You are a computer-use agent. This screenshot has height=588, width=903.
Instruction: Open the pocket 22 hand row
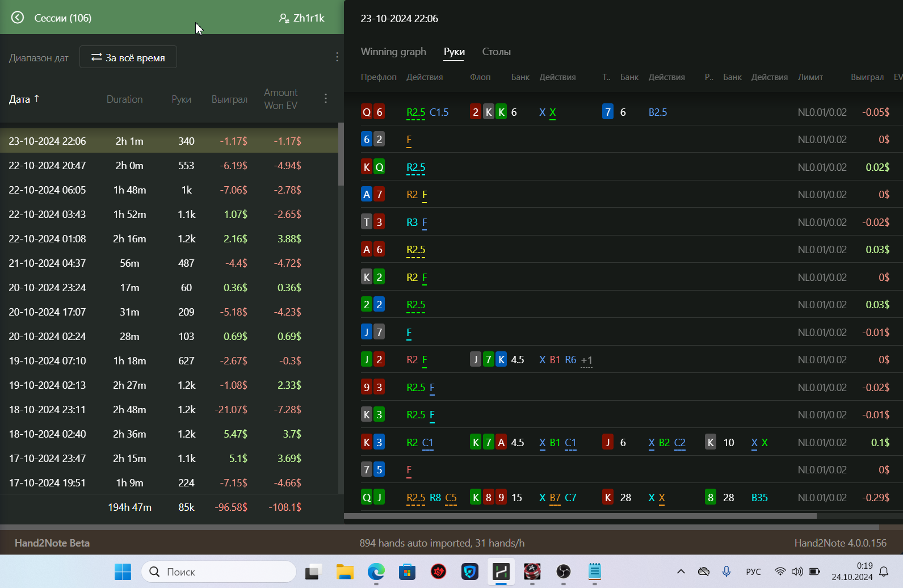pos(631,304)
